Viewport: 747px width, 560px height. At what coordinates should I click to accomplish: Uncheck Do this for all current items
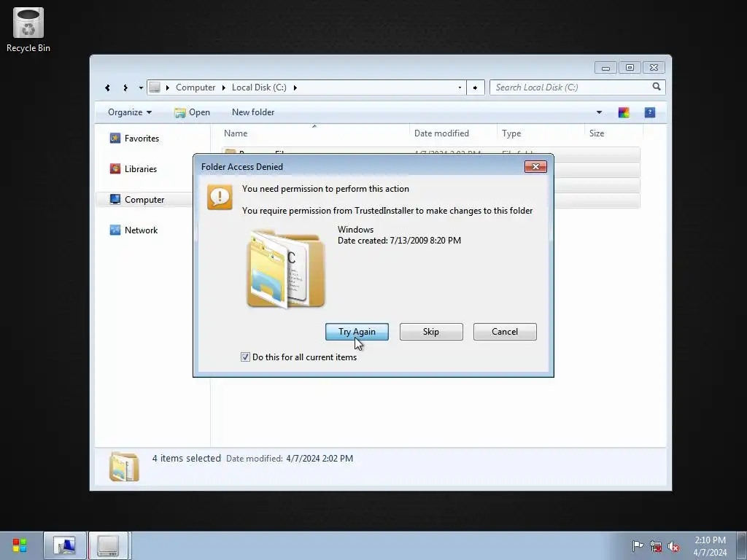pos(245,357)
